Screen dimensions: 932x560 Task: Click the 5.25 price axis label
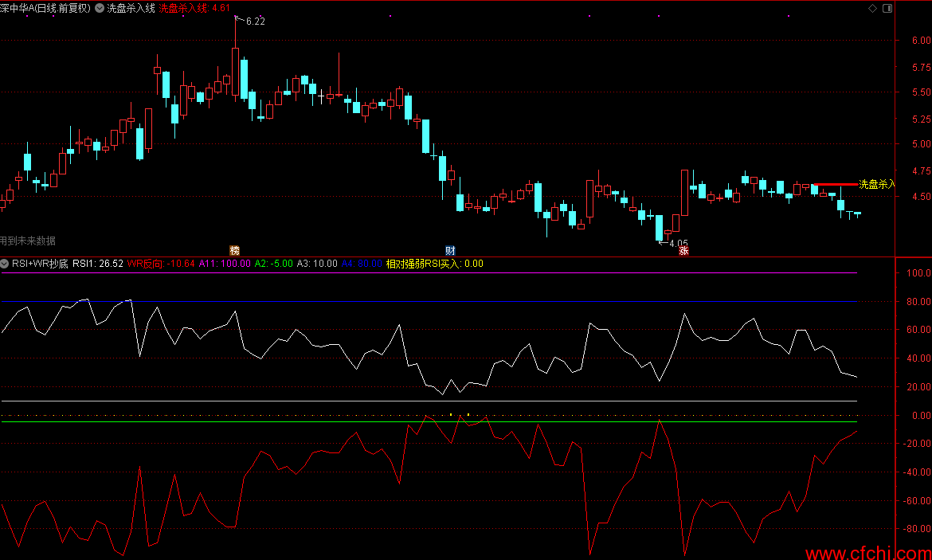(x=922, y=119)
